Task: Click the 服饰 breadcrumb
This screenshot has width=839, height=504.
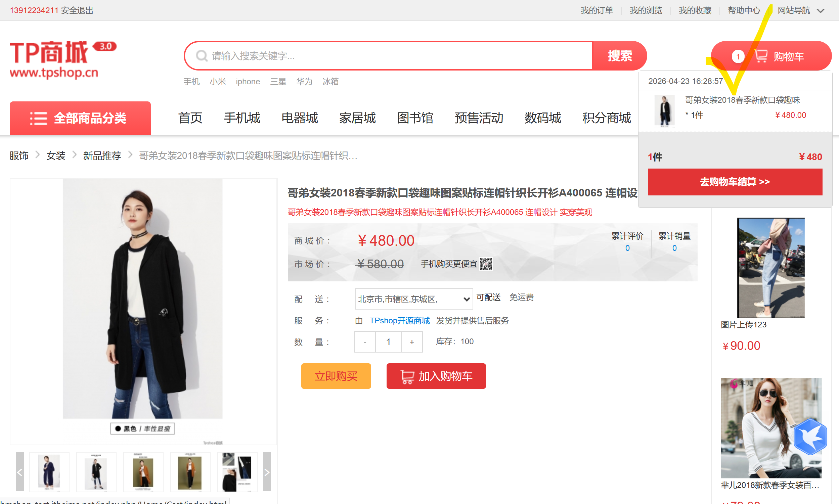Action: tap(19, 155)
